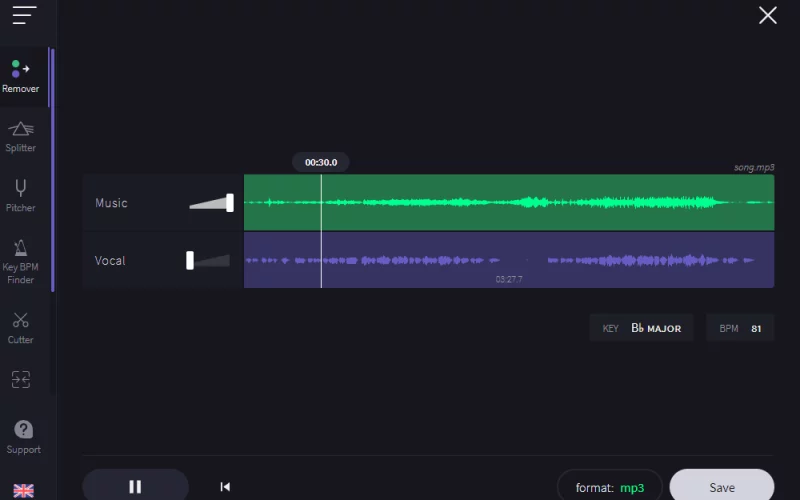
Task: Click the KEY Bb MAJOR display
Action: (641, 328)
